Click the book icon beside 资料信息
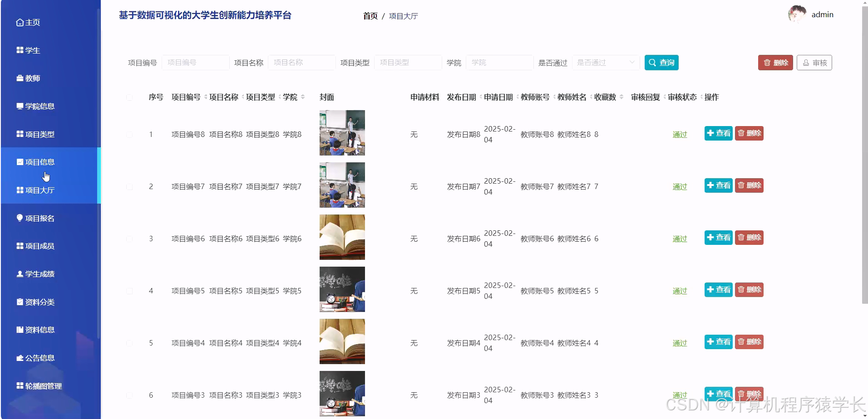This screenshot has height=419, width=868. 20,330
